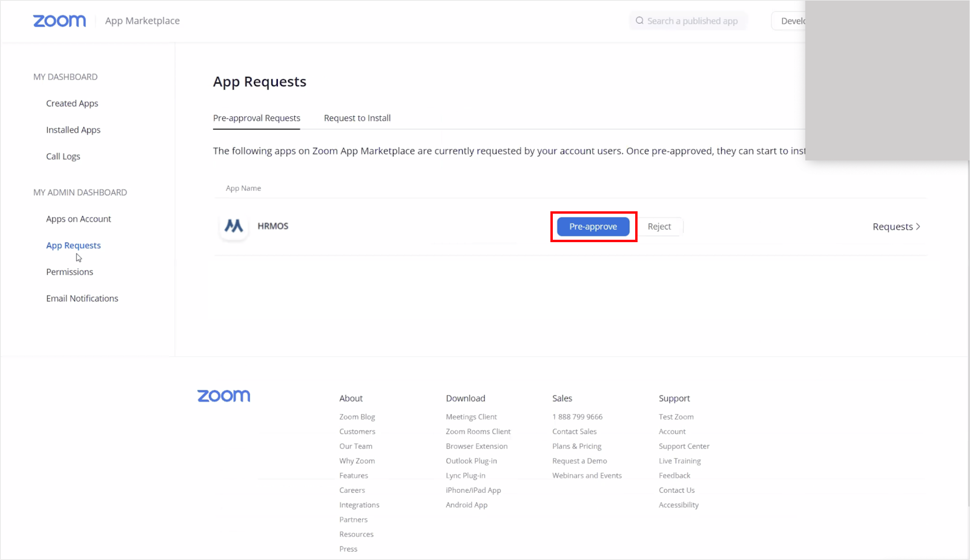Click the App Marketplace header text
Image resolution: width=970 pixels, height=560 pixels.
coord(142,21)
